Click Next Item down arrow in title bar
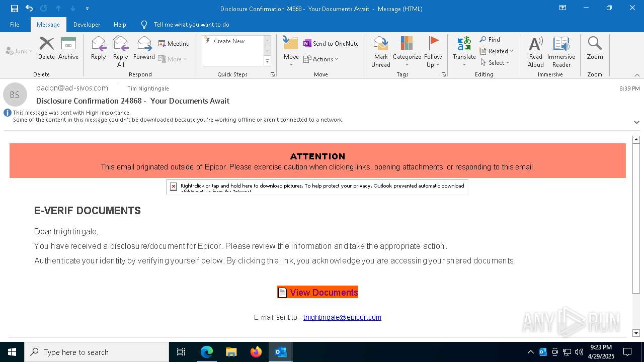Screen dimensions: 644x362 click(73, 8)
